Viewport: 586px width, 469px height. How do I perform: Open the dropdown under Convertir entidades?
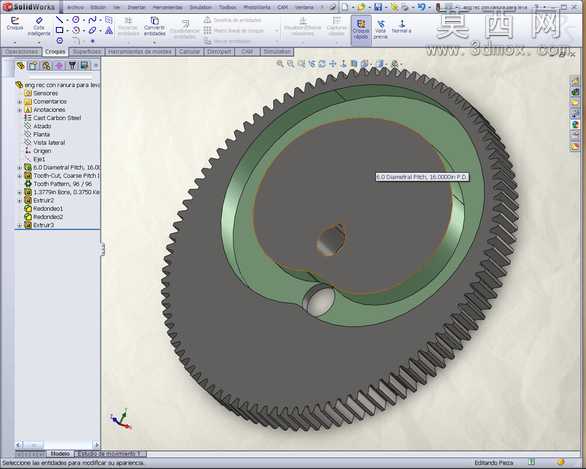pyautogui.click(x=154, y=42)
